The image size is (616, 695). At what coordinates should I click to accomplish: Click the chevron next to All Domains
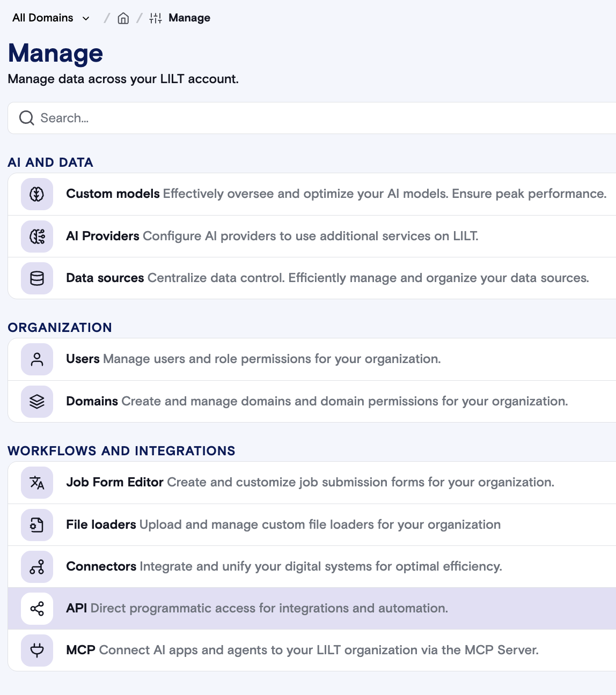pyautogui.click(x=86, y=18)
